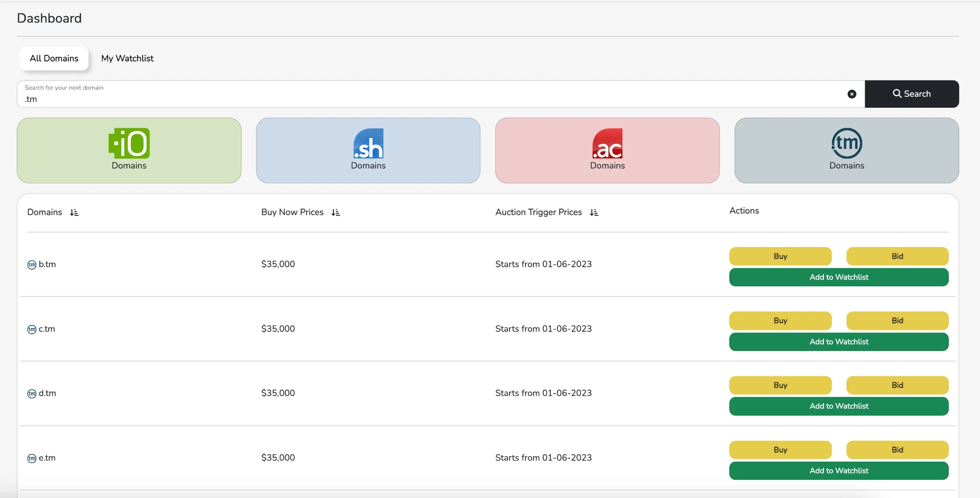Clear the search field with X icon
This screenshot has height=498, width=980.
coord(852,94)
